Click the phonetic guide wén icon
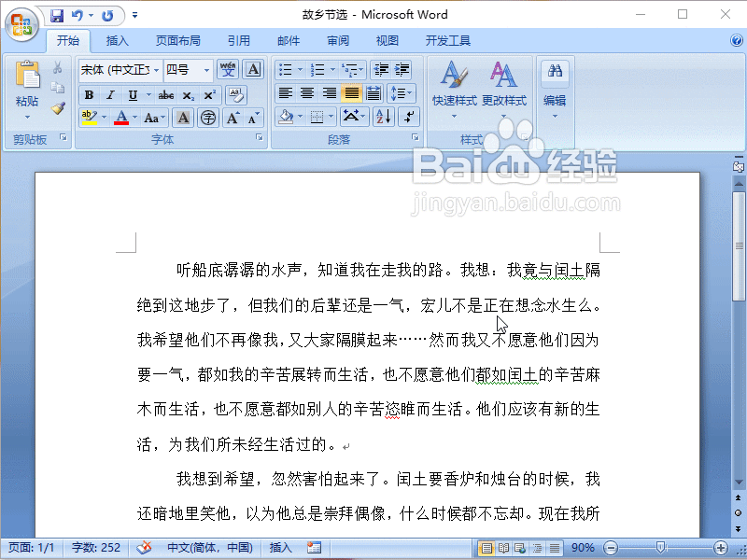Viewport: 747px width, 560px height. [x=228, y=69]
